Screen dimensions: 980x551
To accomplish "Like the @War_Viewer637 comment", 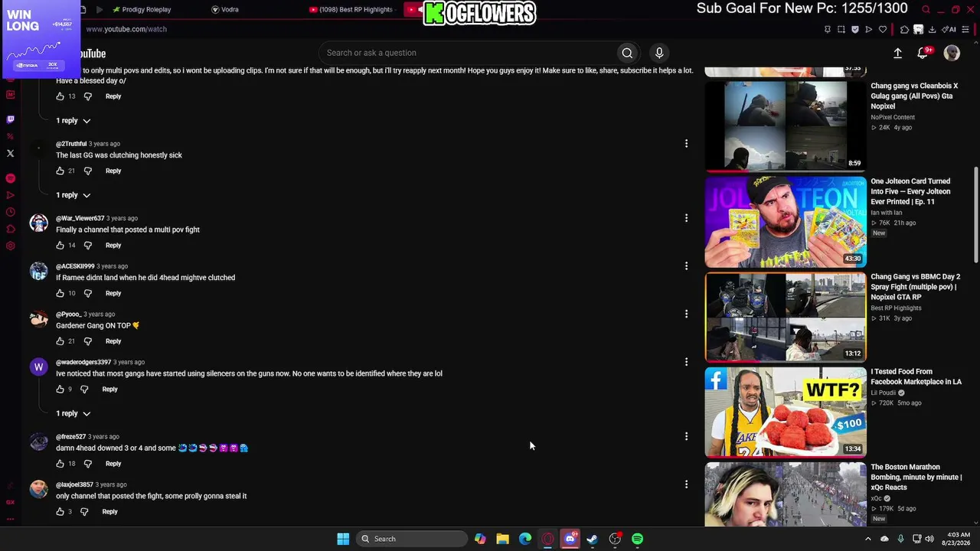I will coord(60,246).
